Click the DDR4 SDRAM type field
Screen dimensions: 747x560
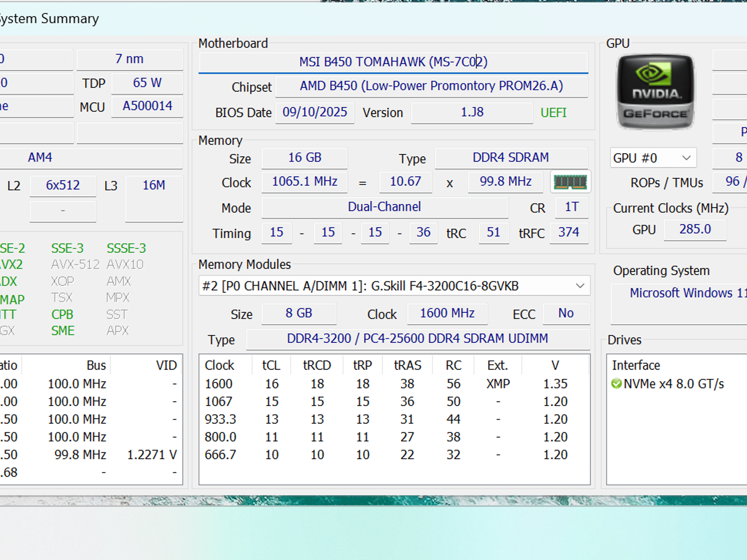coord(511,158)
